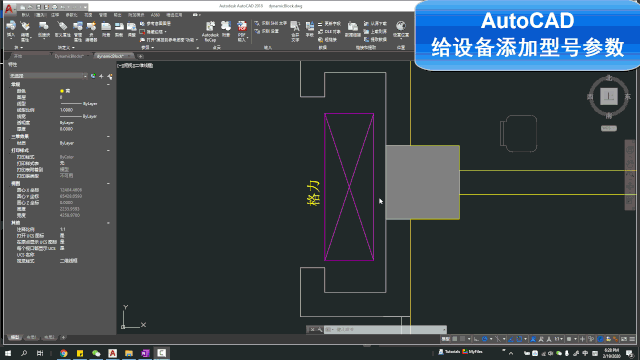Click the top face of the ViewCube
Image resolution: width=640 pixels, height=360 pixels.
[609, 96]
